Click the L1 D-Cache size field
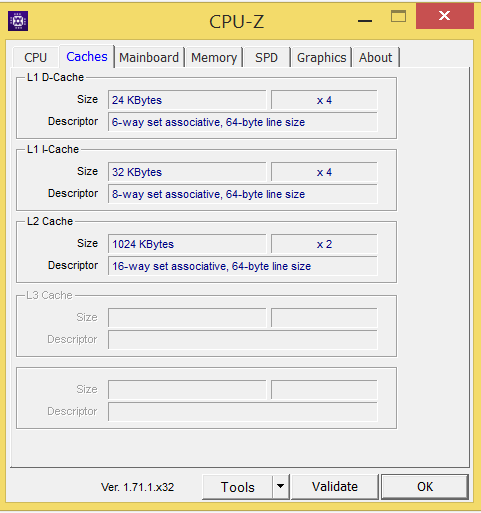 coord(187,100)
